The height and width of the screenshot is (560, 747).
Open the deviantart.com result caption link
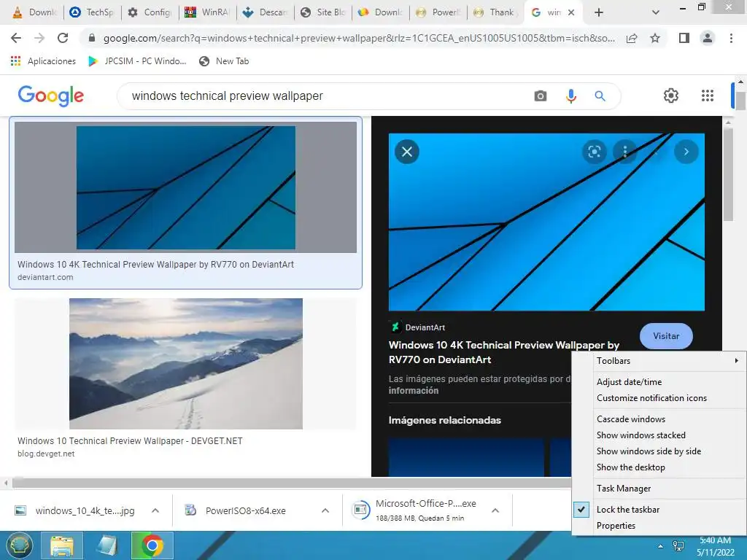pyautogui.click(x=45, y=277)
